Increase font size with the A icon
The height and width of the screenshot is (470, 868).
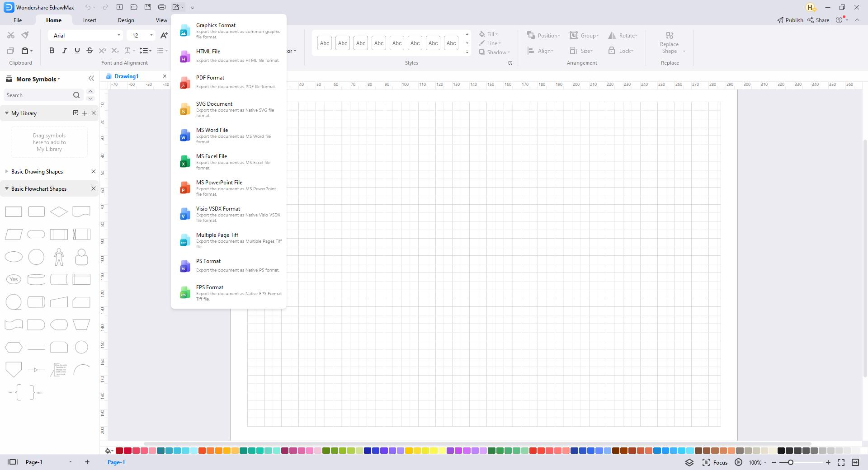[164, 35]
